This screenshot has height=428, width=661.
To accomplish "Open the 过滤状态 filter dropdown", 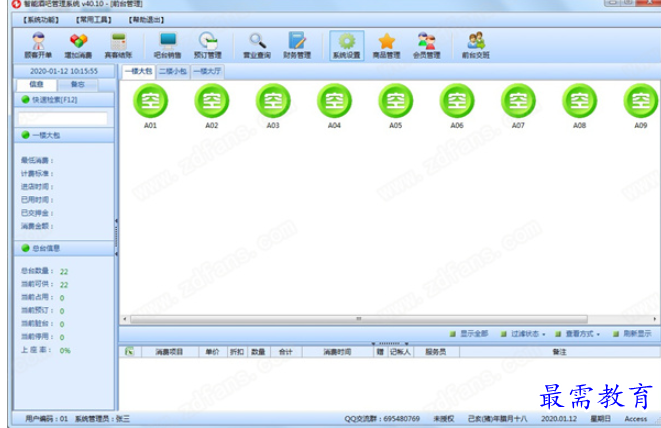I will 523,334.
